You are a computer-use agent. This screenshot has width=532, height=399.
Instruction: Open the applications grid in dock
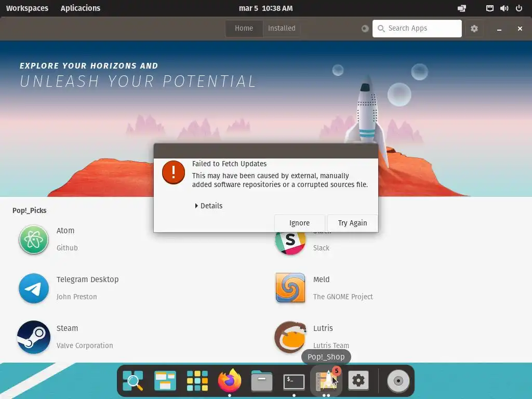197,381
